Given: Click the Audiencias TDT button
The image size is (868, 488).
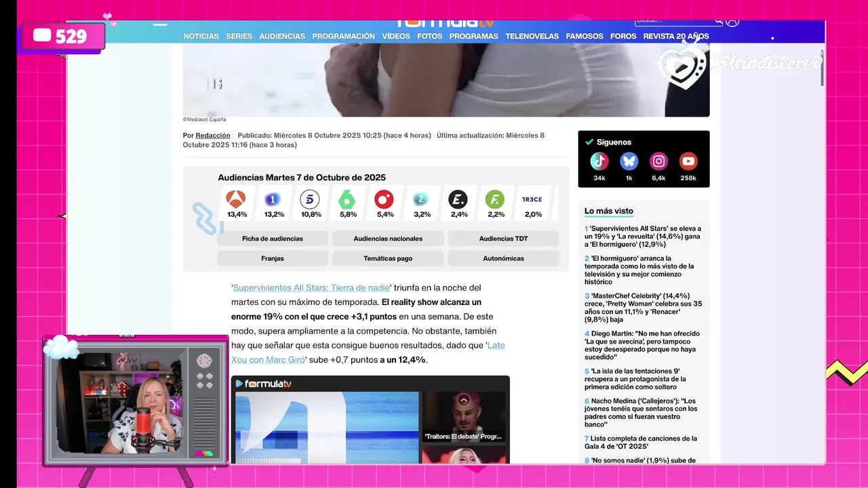Looking at the screenshot, I should 503,239.
